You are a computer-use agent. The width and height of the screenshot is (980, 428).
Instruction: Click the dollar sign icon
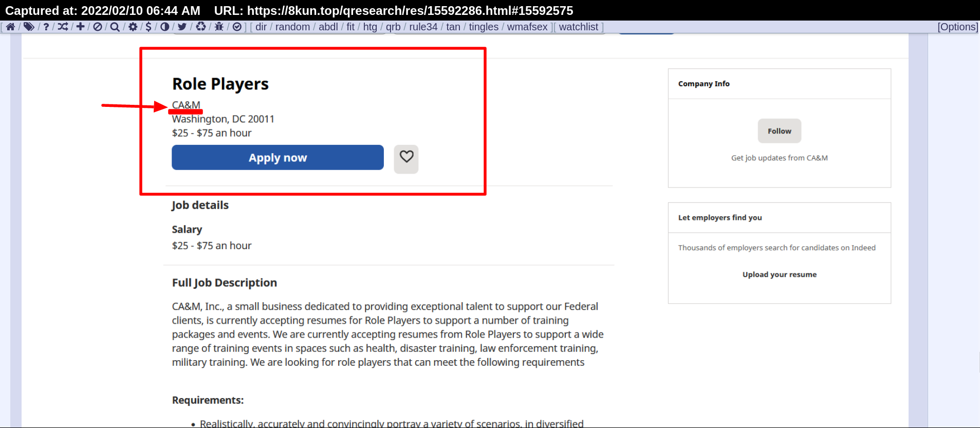[x=149, y=27]
